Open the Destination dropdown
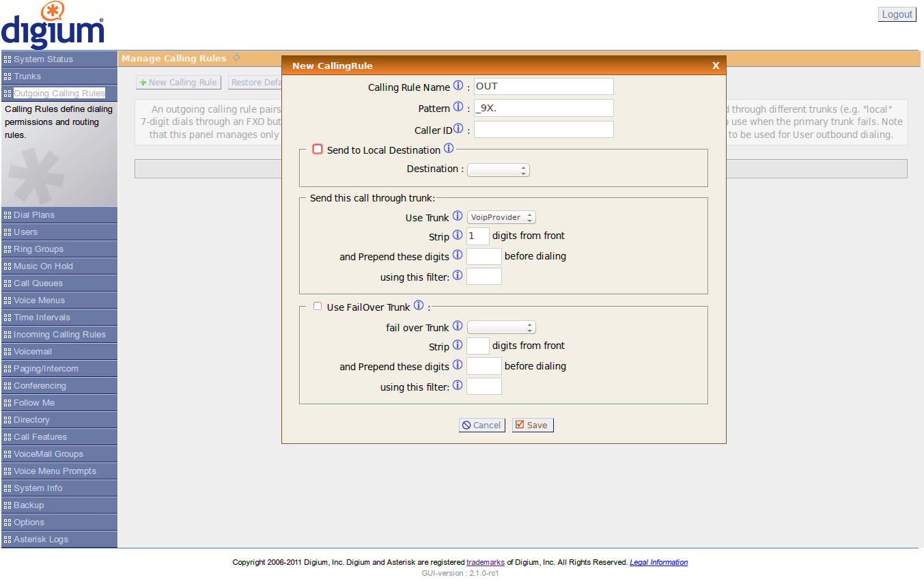924x586 pixels. [498, 170]
